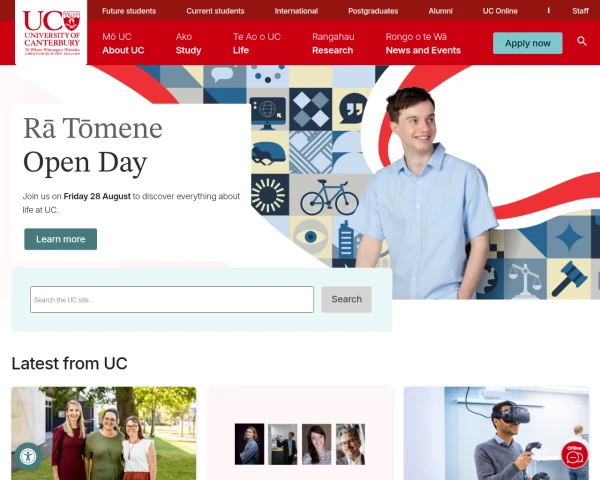
Task: Click the Open Day heading text
Action: (x=85, y=162)
